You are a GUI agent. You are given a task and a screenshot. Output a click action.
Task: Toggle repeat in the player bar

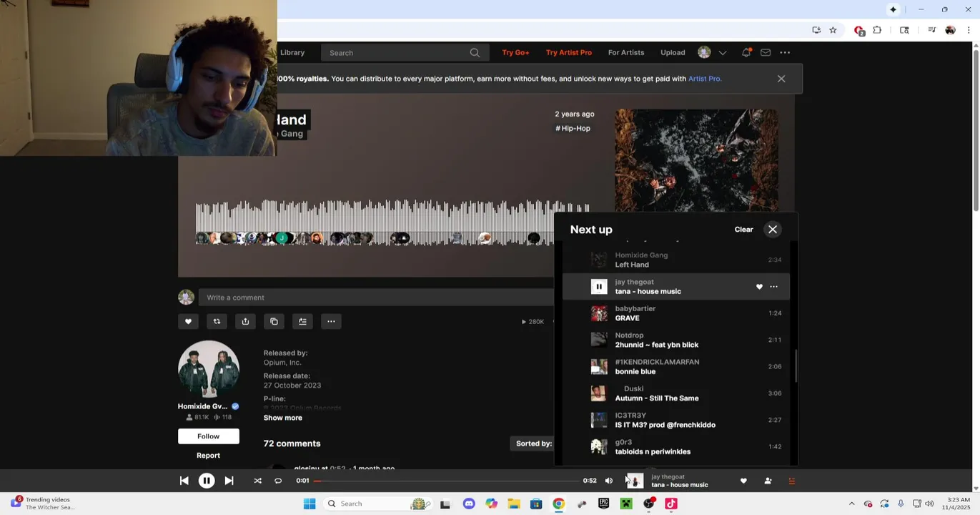click(x=278, y=481)
